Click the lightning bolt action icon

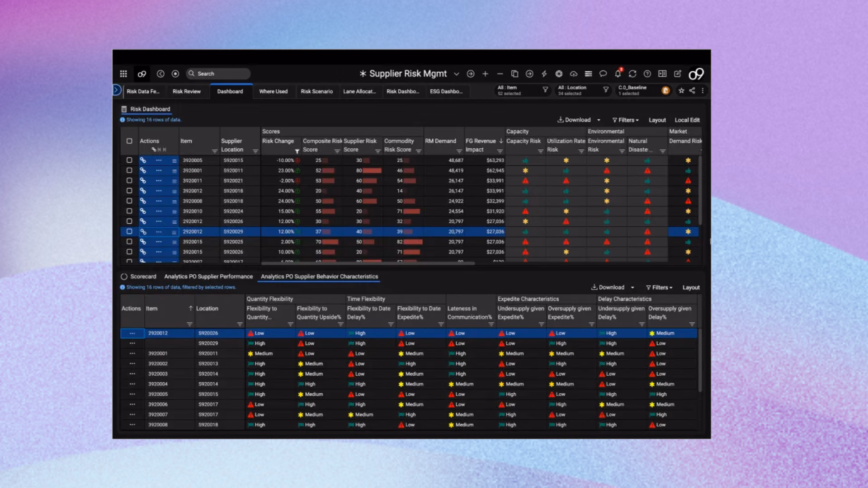click(544, 74)
